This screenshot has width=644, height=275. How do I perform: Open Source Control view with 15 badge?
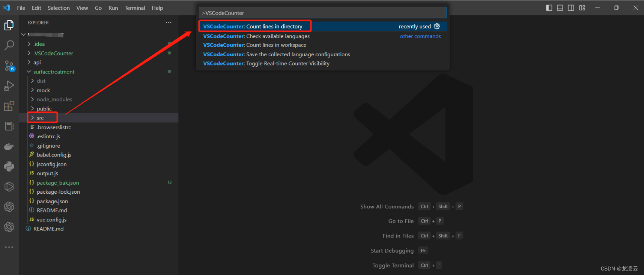point(9,66)
